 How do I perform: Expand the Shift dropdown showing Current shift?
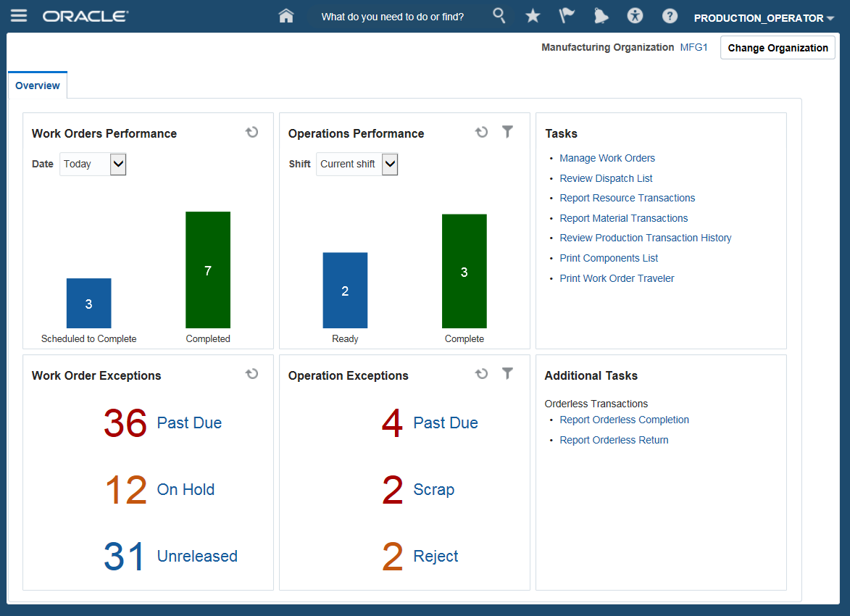point(390,165)
